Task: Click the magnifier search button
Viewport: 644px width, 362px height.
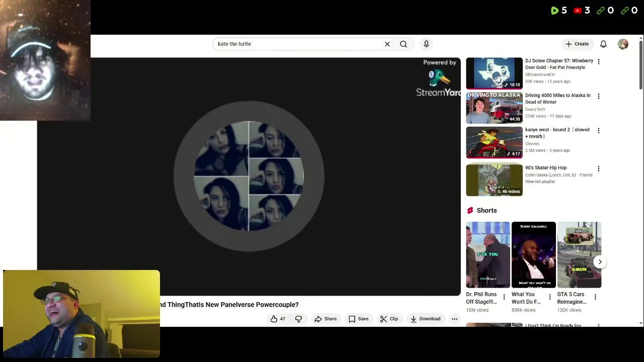Action: [x=404, y=44]
